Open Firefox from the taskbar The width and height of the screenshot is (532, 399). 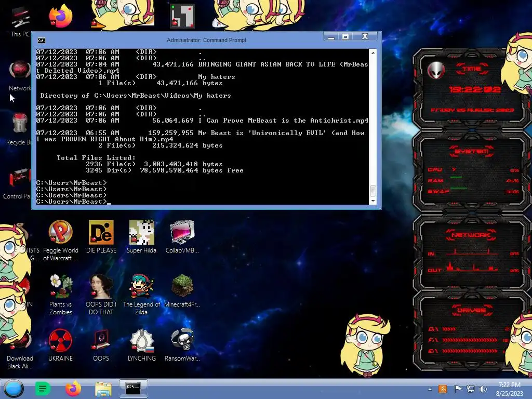coord(73,389)
